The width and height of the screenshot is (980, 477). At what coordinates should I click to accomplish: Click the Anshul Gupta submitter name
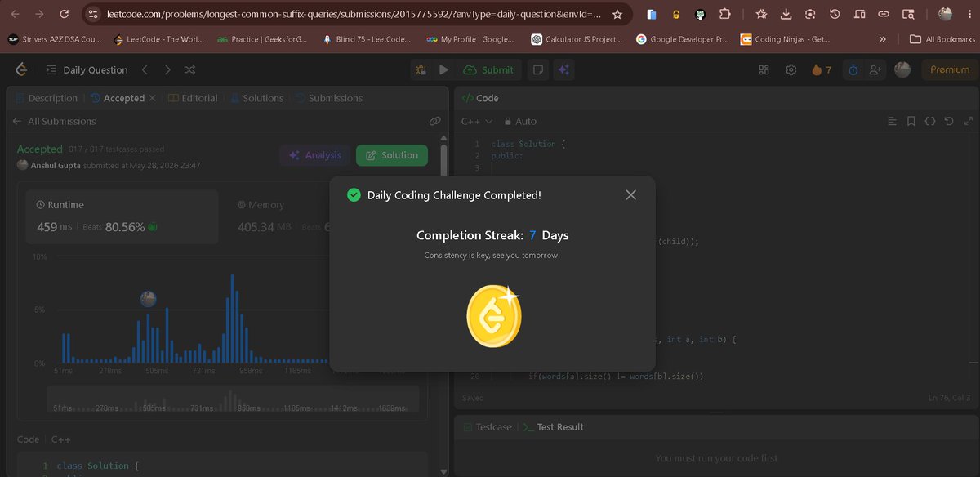point(57,165)
